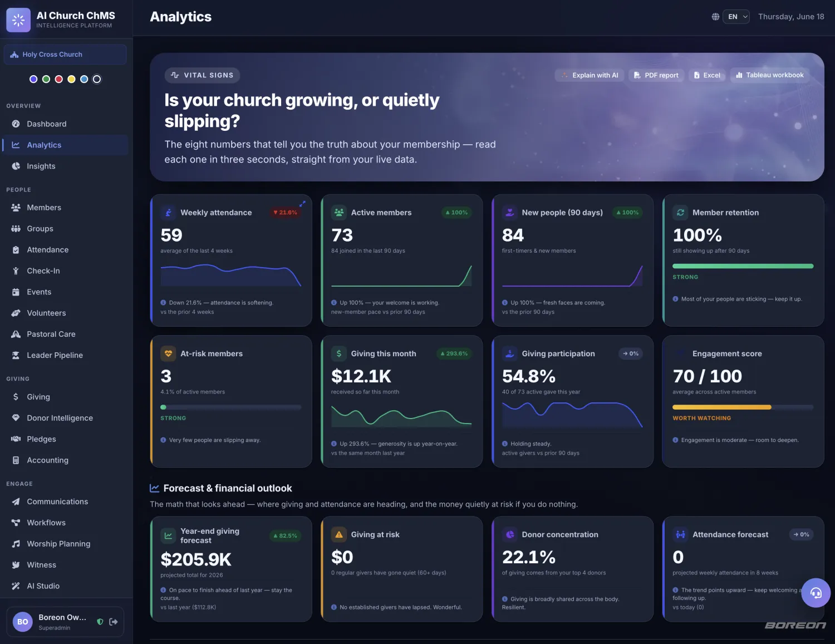Screen dimensions: 835x644
Task: Open the Dashboard page
Action: click(x=65, y=124)
